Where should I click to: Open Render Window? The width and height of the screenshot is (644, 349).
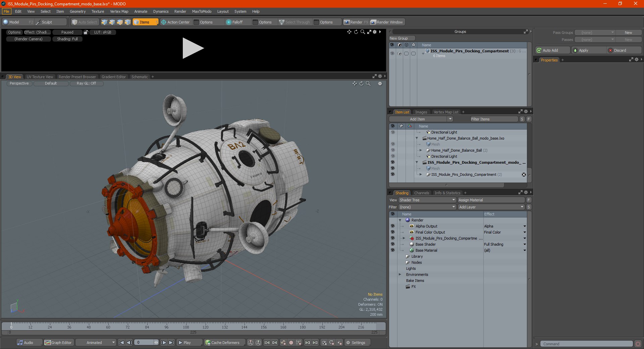[x=387, y=22]
